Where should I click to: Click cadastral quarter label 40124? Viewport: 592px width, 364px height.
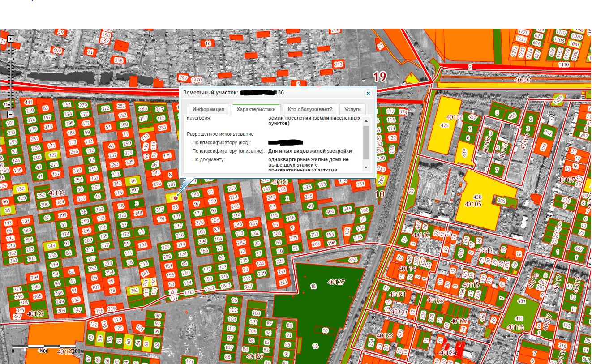pyautogui.click(x=447, y=353)
